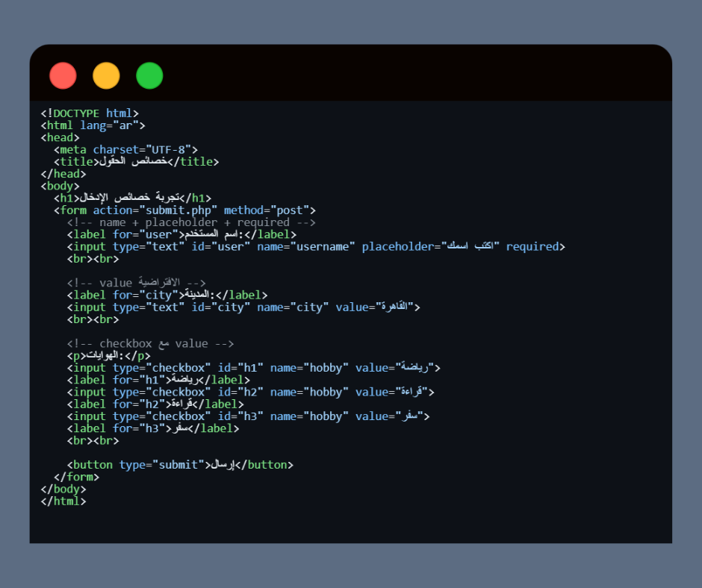Select the input line with id="city"
The height and width of the screenshot is (588, 702).
point(243,307)
